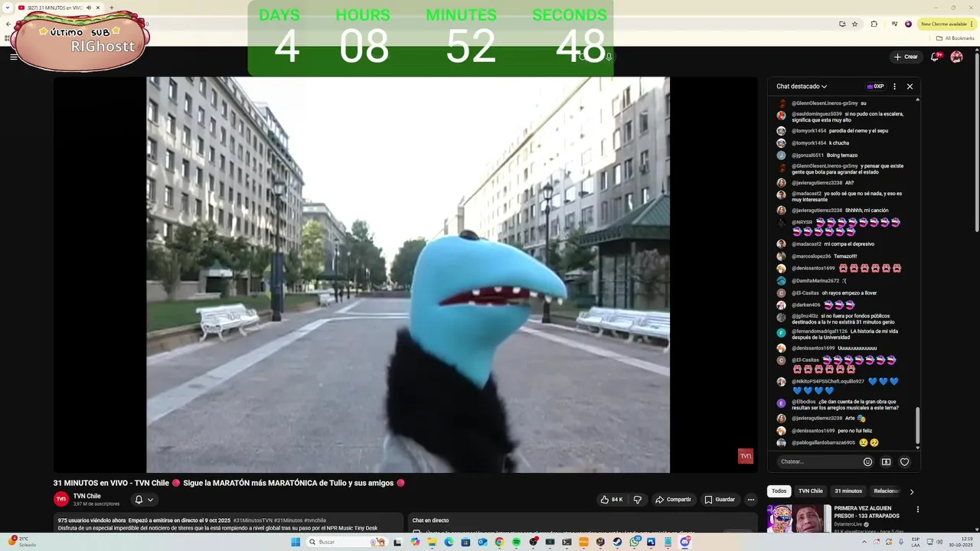Expand the Chat destacado dropdown
The height and width of the screenshot is (551, 980).
point(802,86)
